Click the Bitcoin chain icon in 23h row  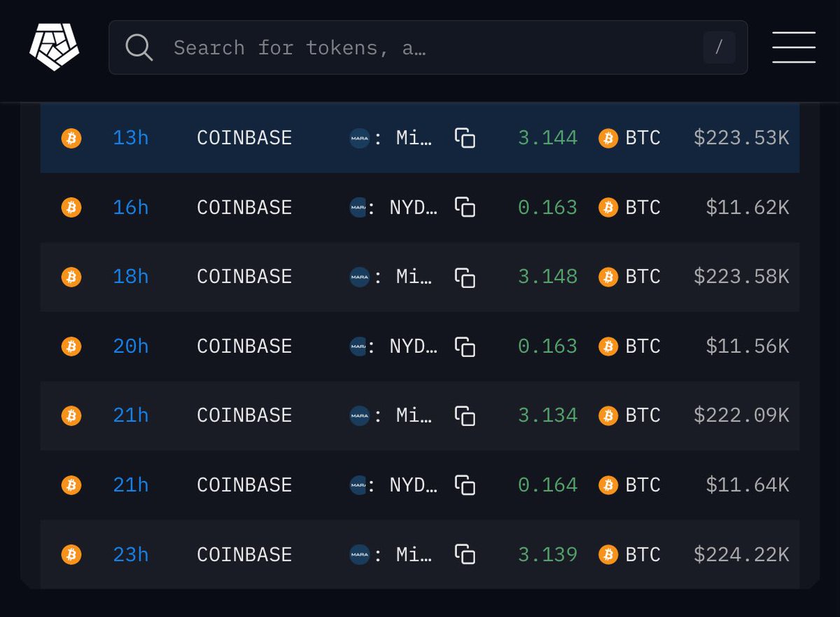pyautogui.click(x=71, y=555)
